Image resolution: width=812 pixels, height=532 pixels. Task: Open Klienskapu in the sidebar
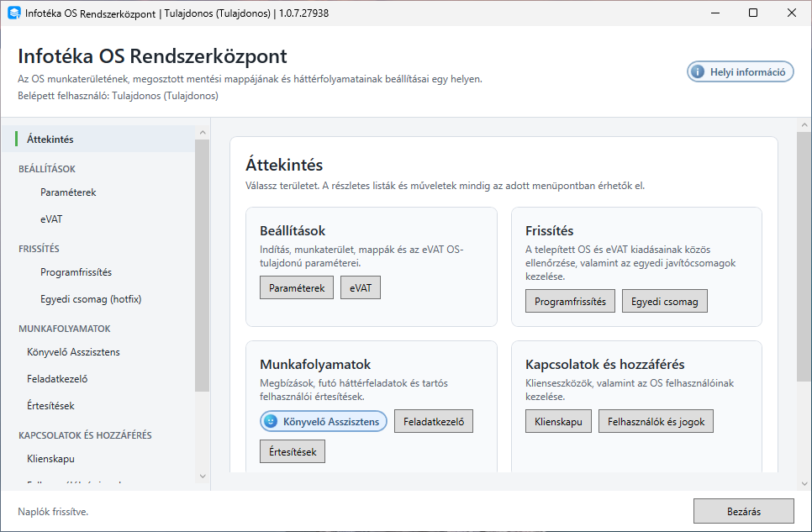click(98, 458)
